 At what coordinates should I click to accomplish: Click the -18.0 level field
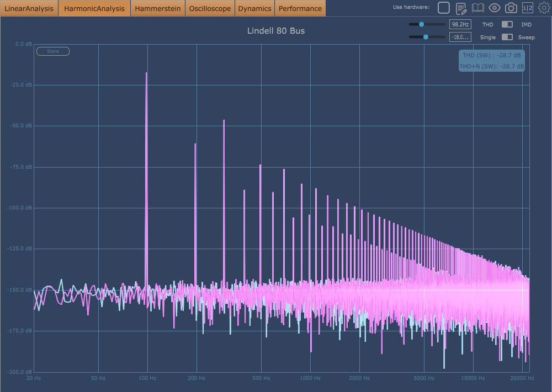click(460, 37)
